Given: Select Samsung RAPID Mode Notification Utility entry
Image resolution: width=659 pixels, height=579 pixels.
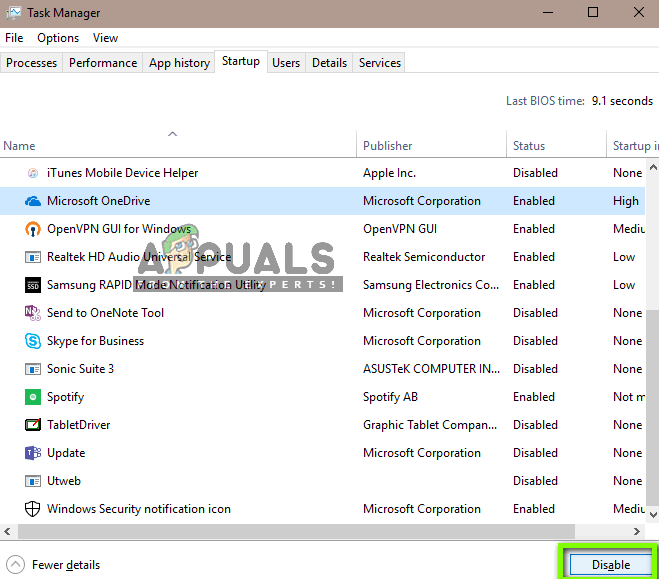Looking at the screenshot, I should (156, 285).
